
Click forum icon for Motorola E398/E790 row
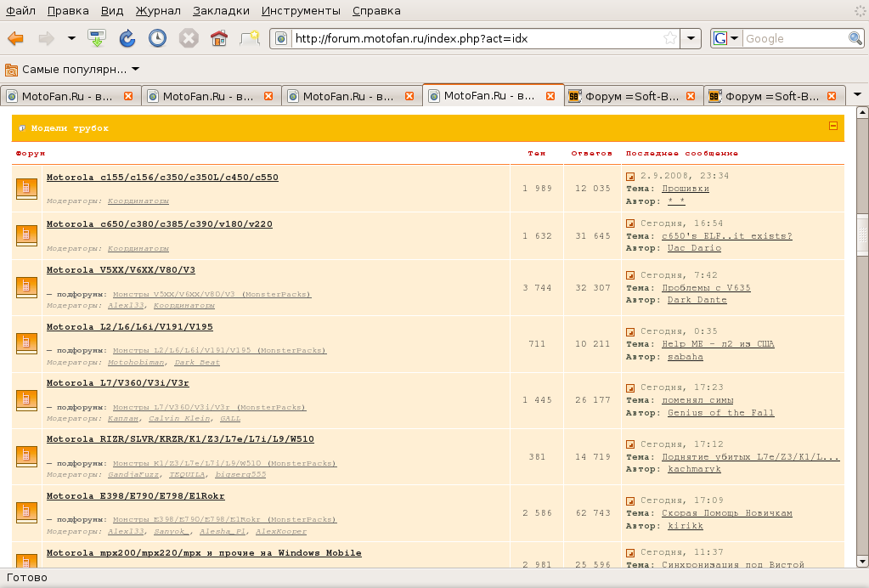(x=26, y=512)
